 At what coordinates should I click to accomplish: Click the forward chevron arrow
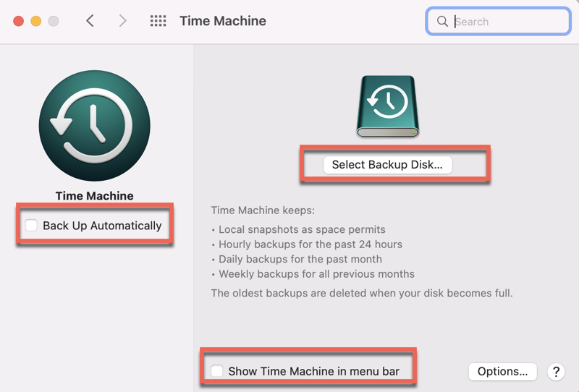tap(122, 21)
